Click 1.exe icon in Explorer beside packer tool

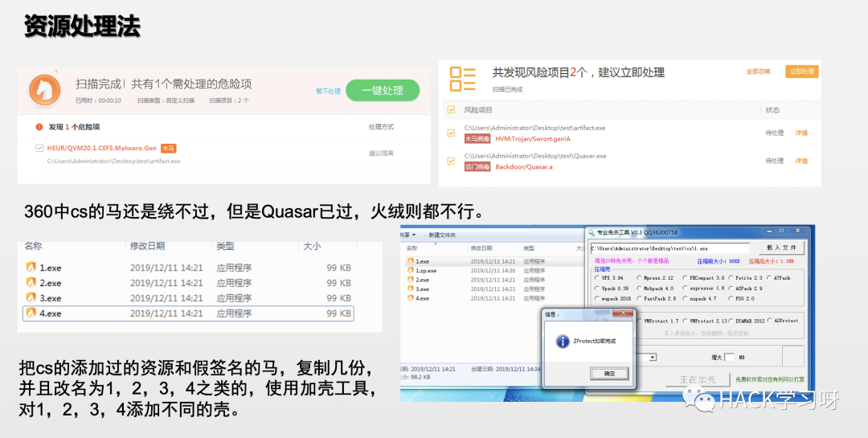[x=410, y=261]
